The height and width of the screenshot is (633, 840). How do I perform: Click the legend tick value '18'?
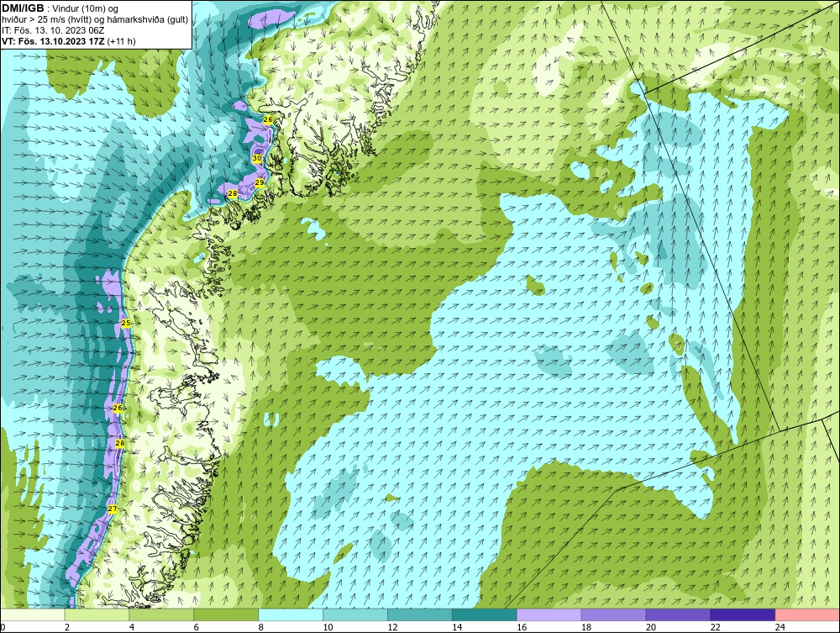click(586, 627)
